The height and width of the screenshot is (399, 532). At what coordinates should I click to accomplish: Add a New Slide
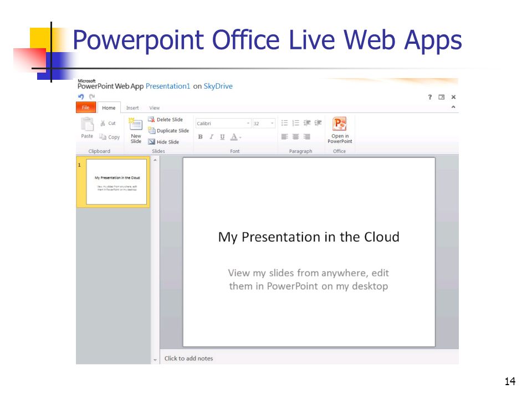click(136, 131)
